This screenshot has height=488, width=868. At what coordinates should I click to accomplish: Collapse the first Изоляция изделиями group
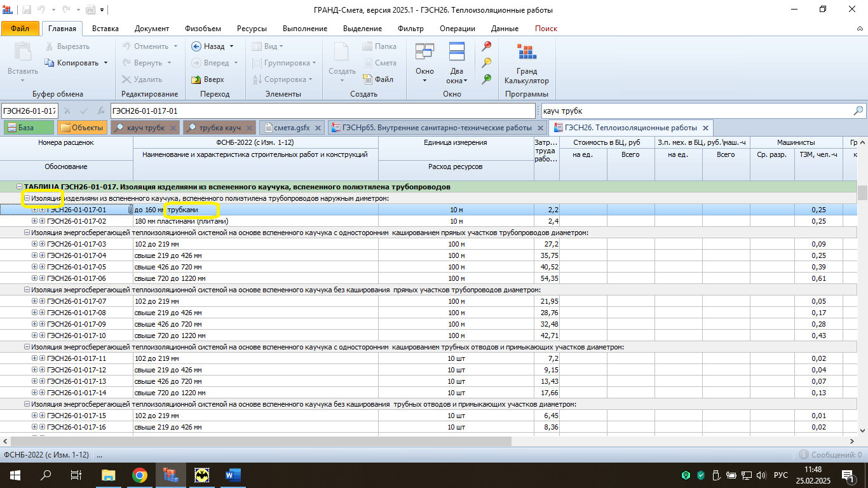[27, 198]
